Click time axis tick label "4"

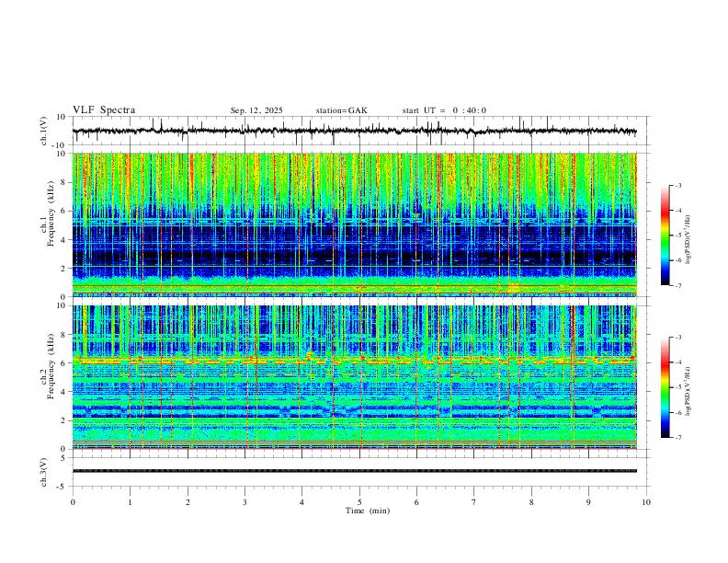[301, 502]
